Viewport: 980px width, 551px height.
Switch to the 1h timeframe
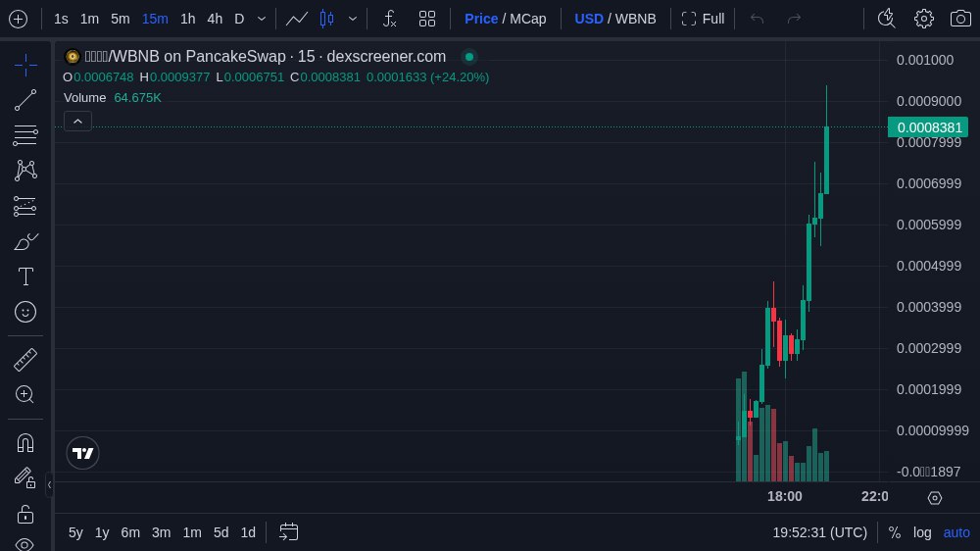pos(187,19)
